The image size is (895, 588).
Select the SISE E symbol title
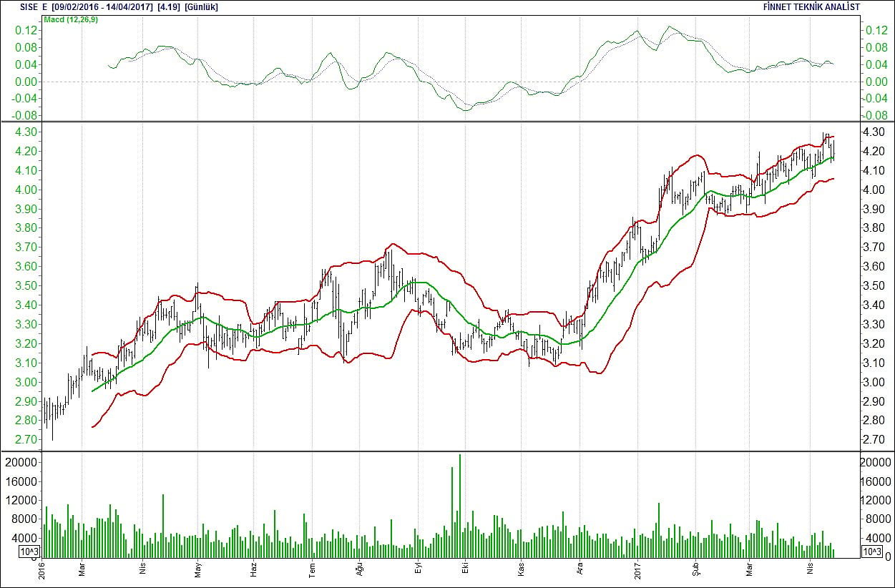[x=33, y=7]
